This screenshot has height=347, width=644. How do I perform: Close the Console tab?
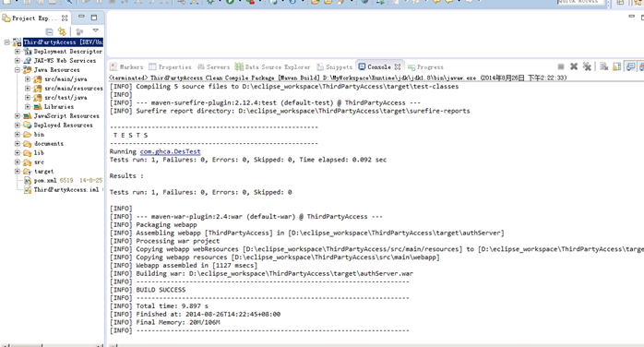pyautogui.click(x=397, y=66)
